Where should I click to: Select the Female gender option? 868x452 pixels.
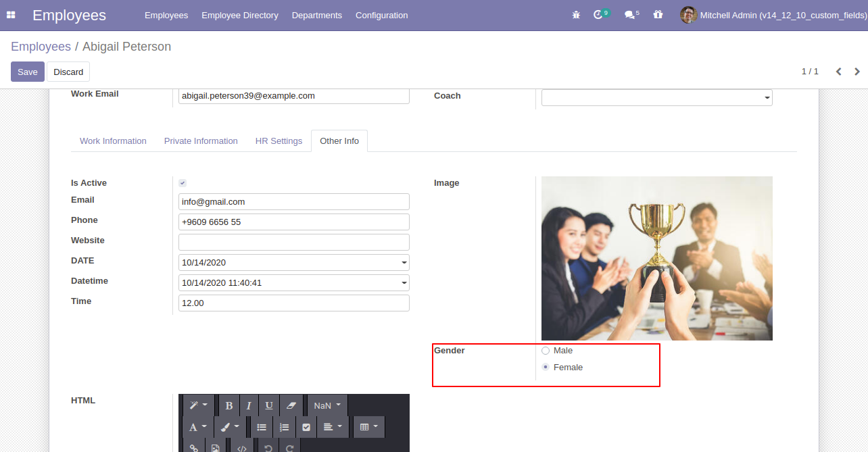(x=546, y=368)
